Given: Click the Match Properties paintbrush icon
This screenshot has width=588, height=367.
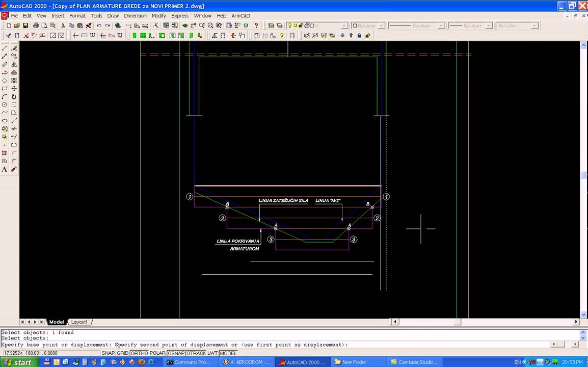Looking at the screenshot, I should coord(89,25).
